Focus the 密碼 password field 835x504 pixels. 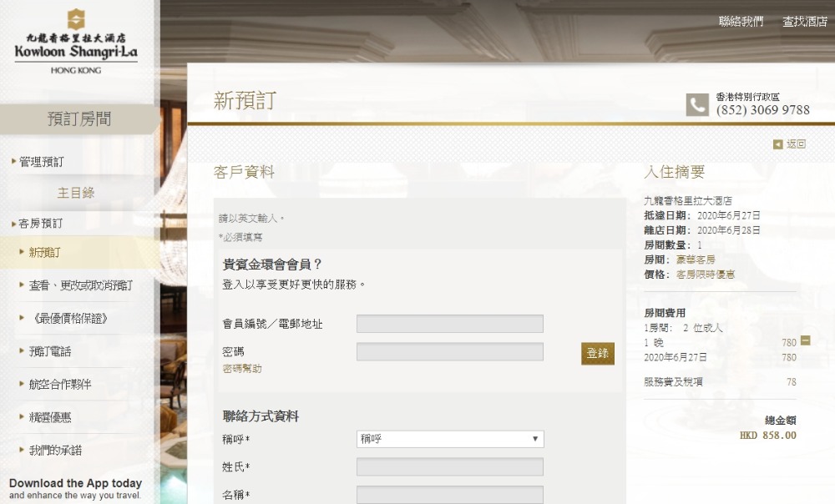pyautogui.click(x=449, y=352)
